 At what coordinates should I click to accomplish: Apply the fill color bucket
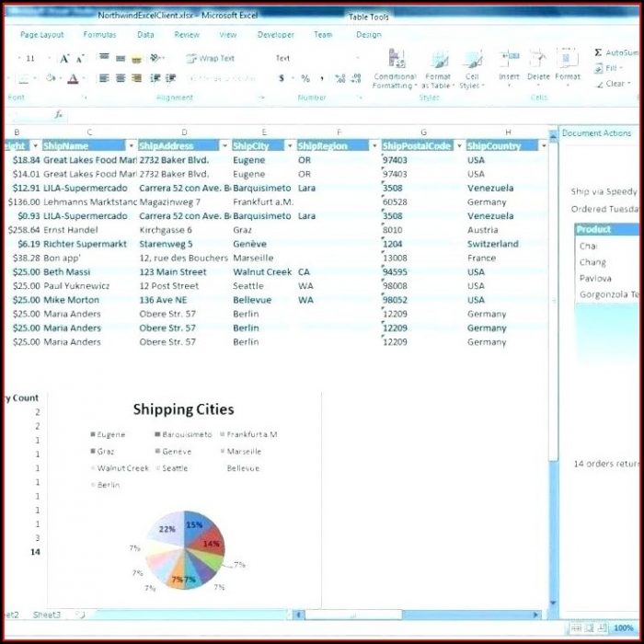click(51, 77)
